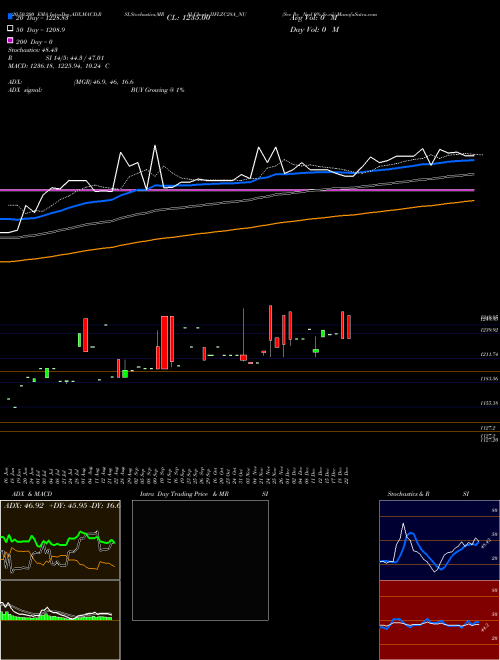This screenshot has height=660, width=500.
Task: Open the empty Intra Day Trading Price panel
Action: pyautogui.click(x=200, y=560)
